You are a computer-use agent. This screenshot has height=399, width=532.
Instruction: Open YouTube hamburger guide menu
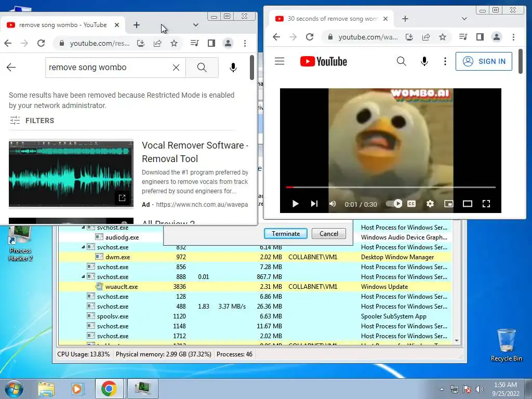(280, 61)
